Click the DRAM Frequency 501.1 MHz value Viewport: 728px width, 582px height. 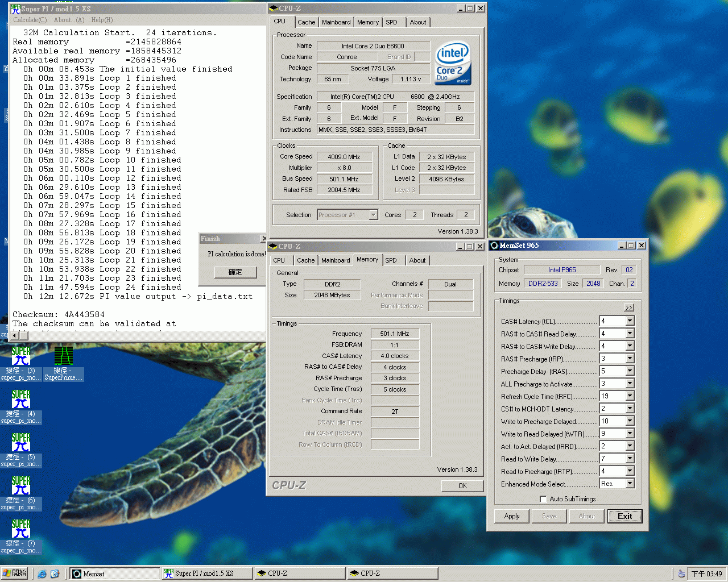[395, 334]
